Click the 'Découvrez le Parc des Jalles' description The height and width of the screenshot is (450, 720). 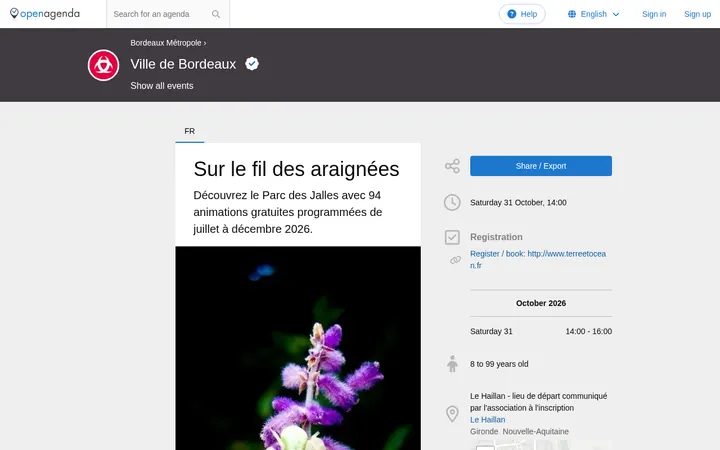[288, 212]
